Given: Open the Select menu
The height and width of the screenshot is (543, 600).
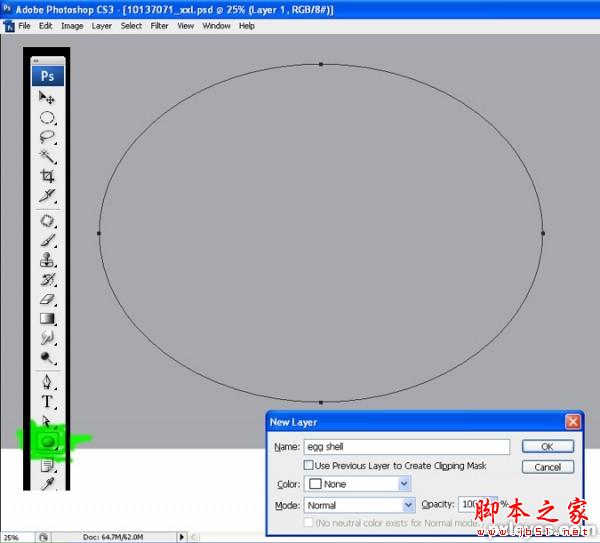Looking at the screenshot, I should pyautogui.click(x=131, y=26).
